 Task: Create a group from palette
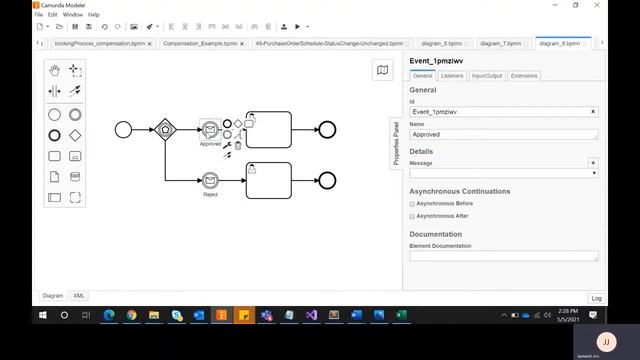click(75, 198)
